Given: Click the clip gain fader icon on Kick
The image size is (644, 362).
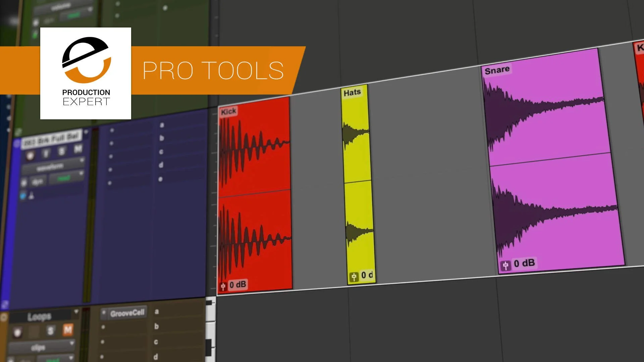Looking at the screenshot, I should point(222,285).
